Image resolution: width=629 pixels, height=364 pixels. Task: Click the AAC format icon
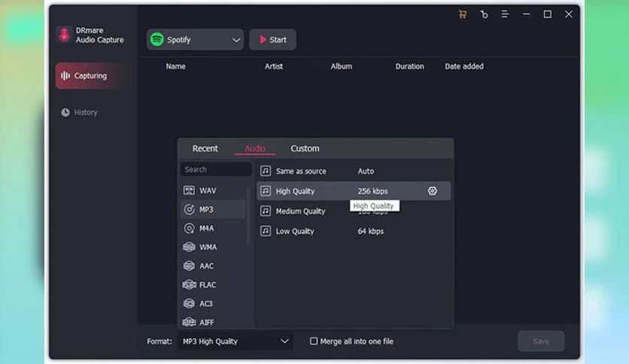click(x=189, y=265)
